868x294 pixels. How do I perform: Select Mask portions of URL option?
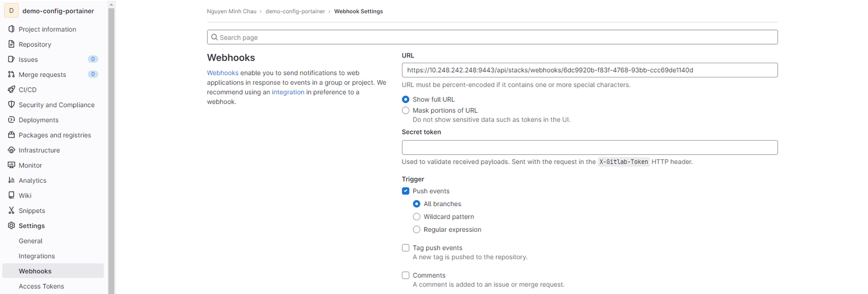pyautogui.click(x=406, y=111)
